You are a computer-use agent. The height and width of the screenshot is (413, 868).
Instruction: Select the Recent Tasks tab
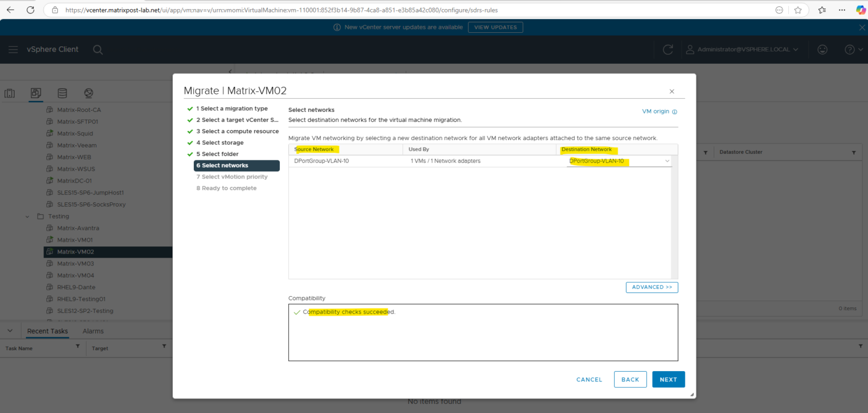47,331
